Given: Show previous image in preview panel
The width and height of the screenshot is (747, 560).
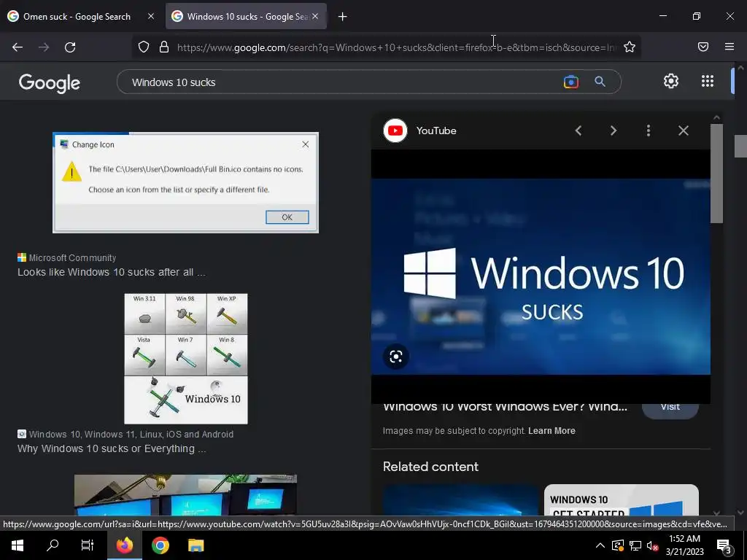Looking at the screenshot, I should tap(578, 131).
